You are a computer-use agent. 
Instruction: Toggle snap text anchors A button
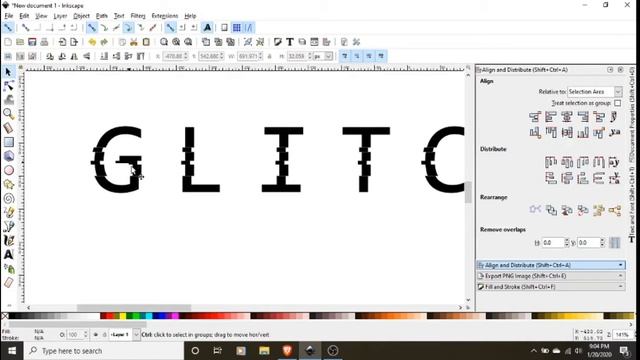[x=207, y=28]
